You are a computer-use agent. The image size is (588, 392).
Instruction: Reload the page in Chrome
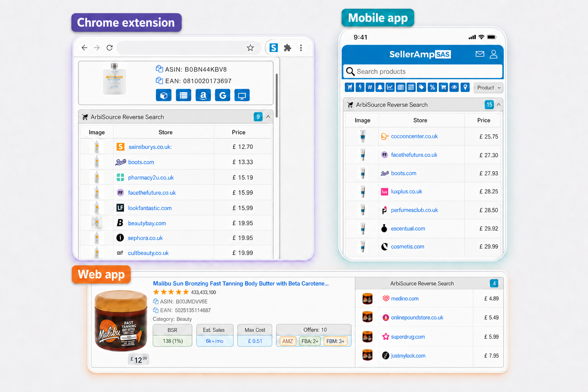109,48
